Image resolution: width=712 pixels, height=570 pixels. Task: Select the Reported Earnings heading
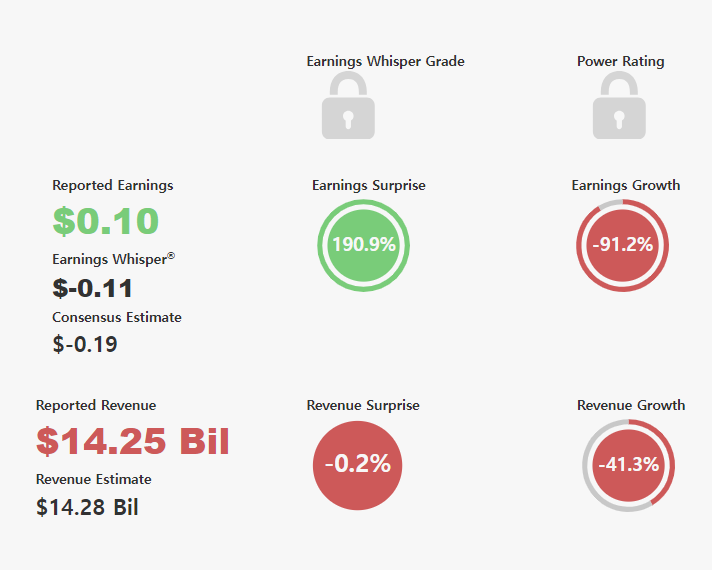[x=113, y=185]
